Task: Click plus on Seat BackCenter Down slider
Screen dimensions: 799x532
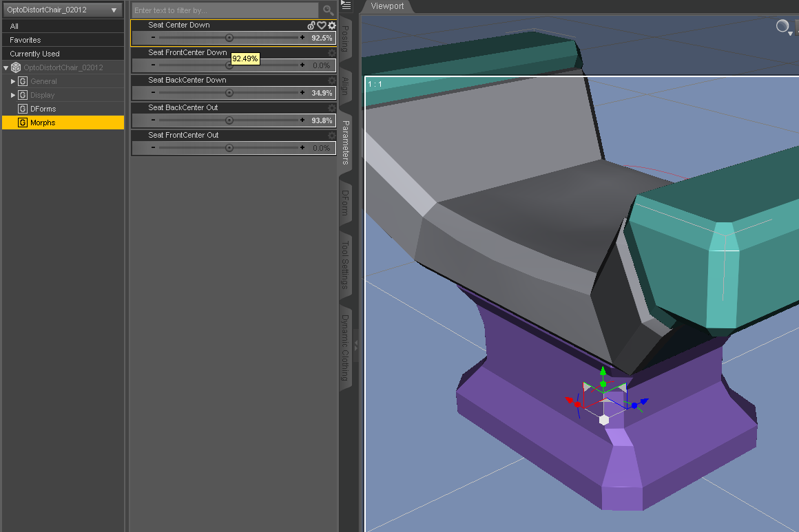Action: point(302,93)
